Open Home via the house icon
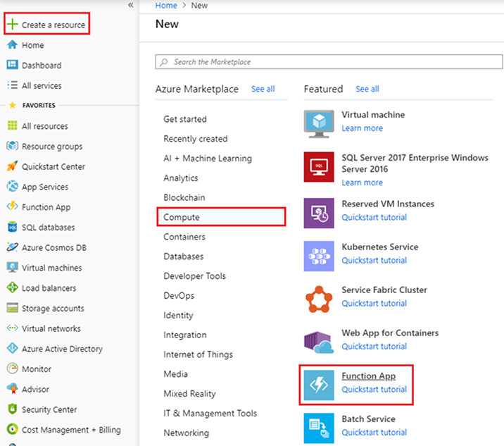 tap(12, 44)
